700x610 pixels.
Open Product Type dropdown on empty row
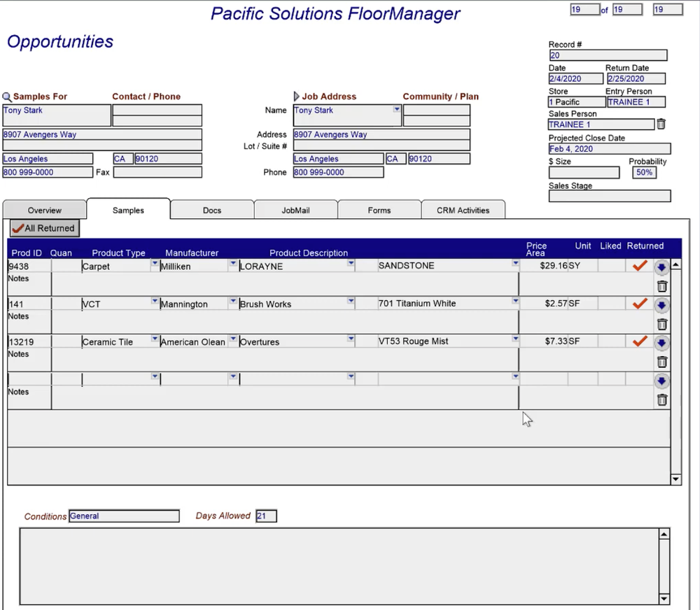click(x=155, y=377)
